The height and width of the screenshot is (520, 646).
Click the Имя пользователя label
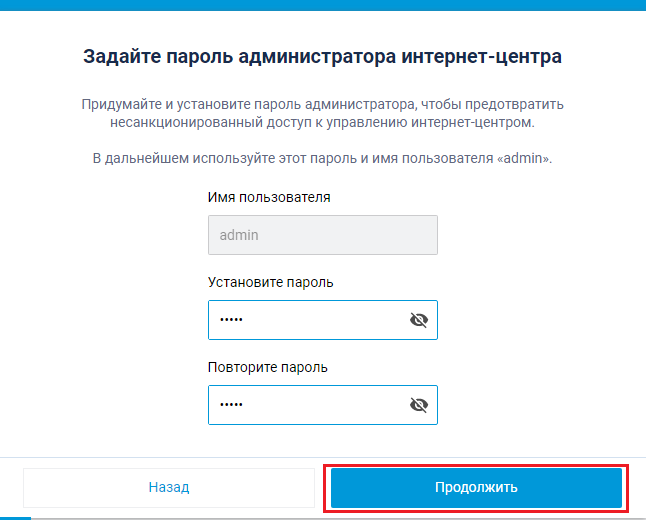(x=269, y=197)
